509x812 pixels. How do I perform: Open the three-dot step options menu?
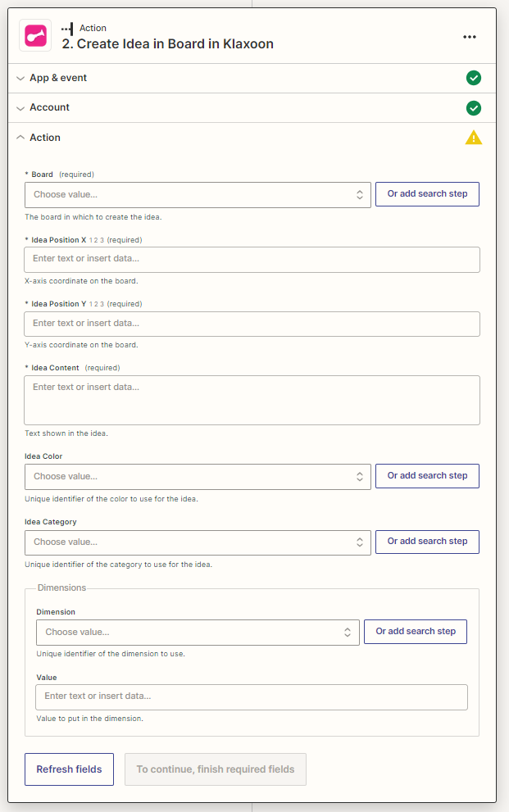click(470, 37)
